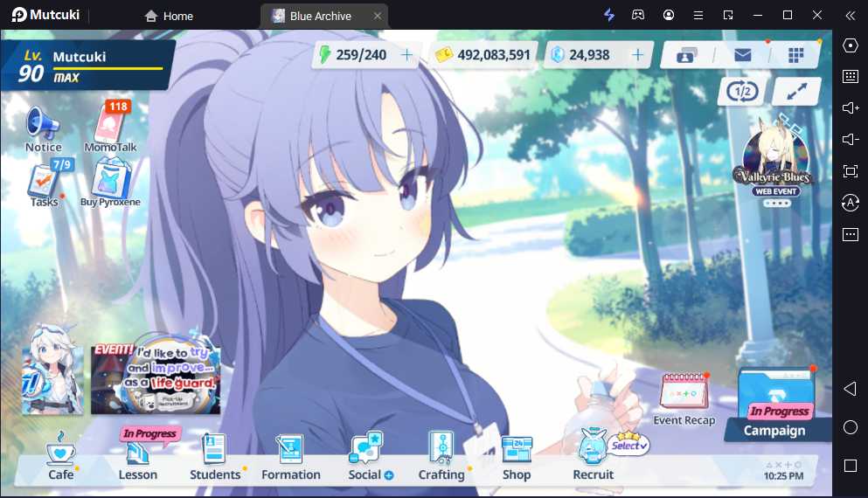Add Pyroxene using the plus button
The width and height of the screenshot is (868, 498).
638,55
